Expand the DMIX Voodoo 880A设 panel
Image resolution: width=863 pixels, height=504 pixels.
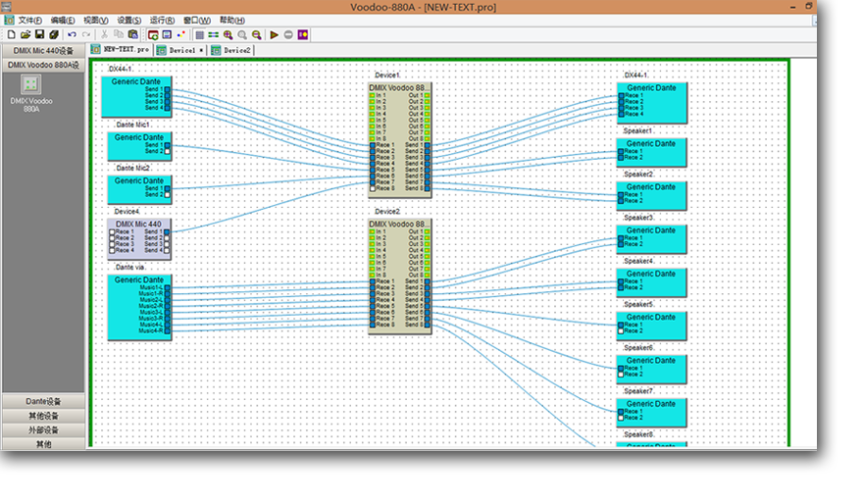pyautogui.click(x=43, y=65)
